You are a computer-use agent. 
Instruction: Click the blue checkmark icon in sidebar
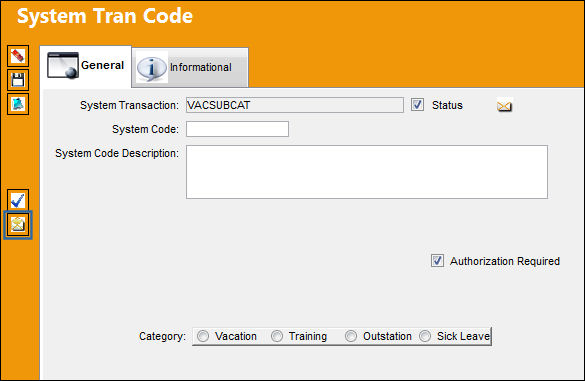point(18,200)
